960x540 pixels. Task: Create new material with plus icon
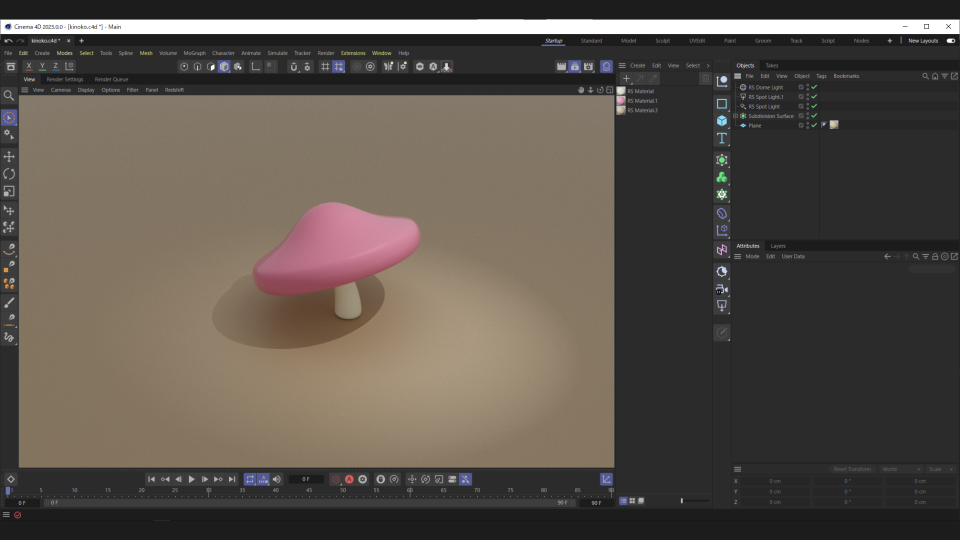tap(626, 78)
